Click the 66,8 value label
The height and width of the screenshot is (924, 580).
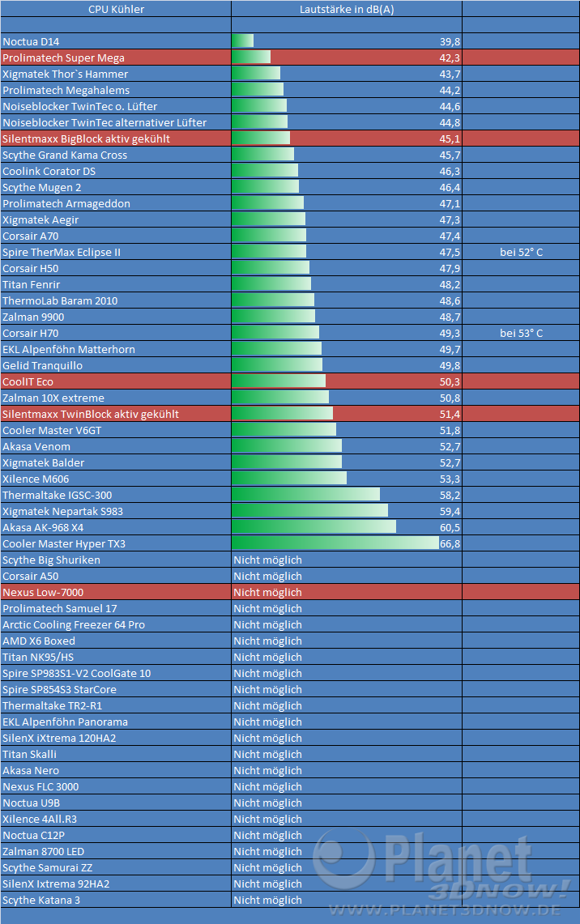pos(450,543)
